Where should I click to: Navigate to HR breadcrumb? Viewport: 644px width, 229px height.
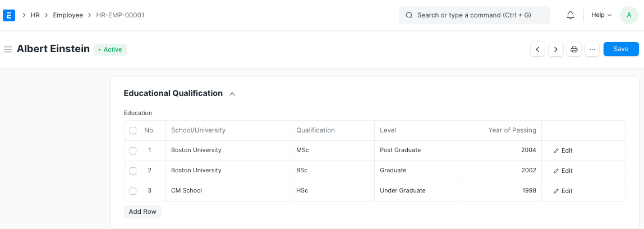(x=35, y=15)
